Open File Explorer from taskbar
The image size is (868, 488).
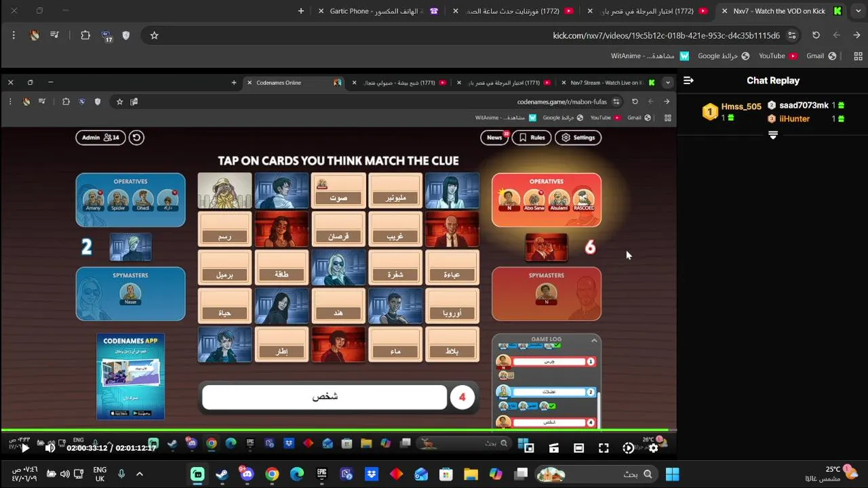[x=471, y=474]
